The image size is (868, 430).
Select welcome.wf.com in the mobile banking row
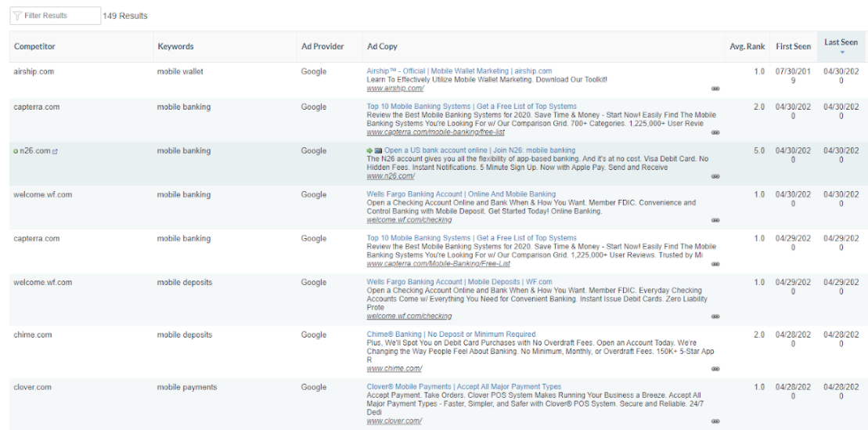42,194
